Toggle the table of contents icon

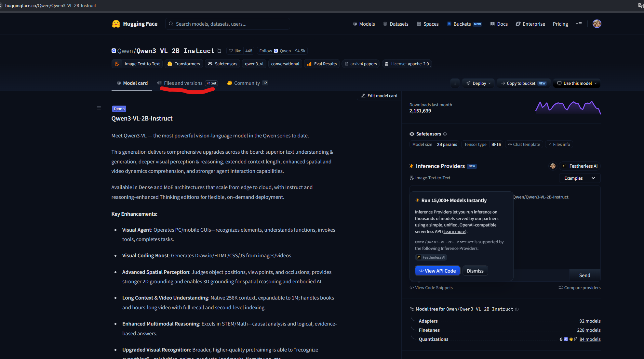pos(99,108)
